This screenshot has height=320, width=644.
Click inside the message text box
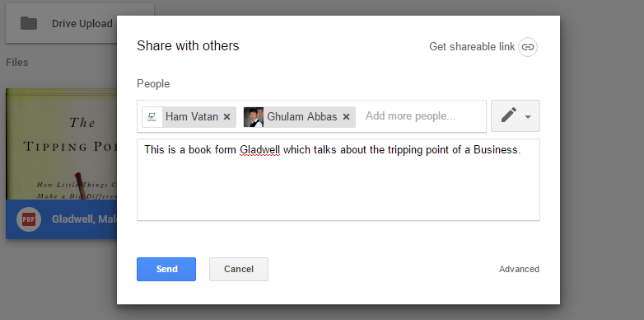[338, 180]
